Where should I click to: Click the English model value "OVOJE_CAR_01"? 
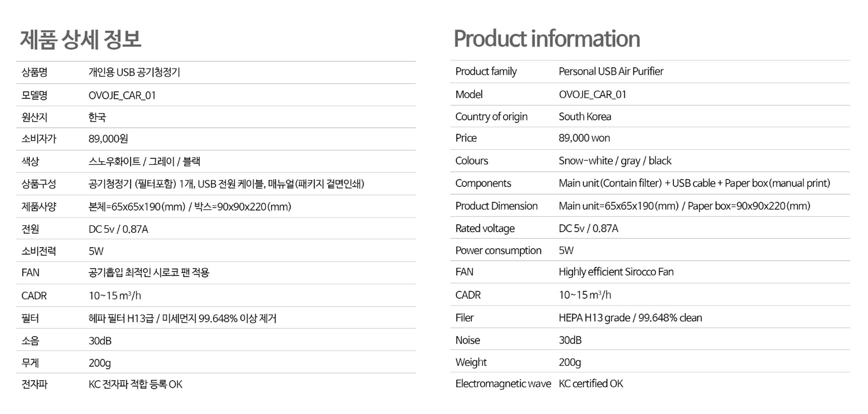tap(592, 95)
